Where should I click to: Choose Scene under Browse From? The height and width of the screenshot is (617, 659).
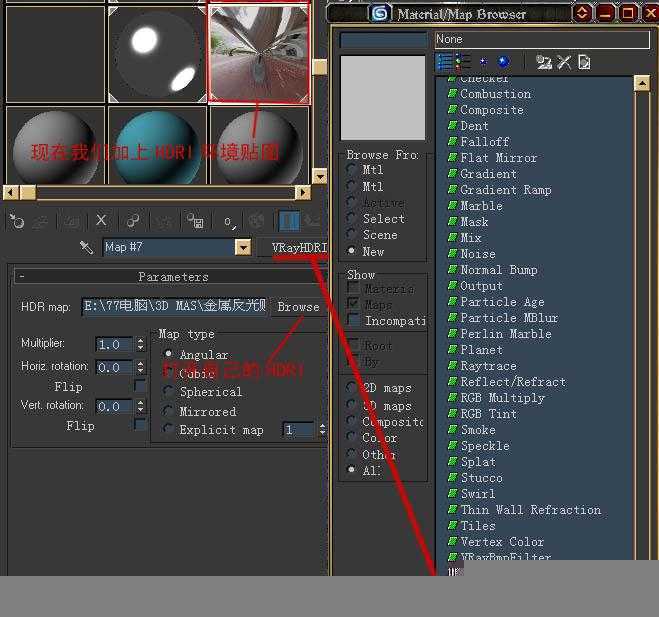(x=351, y=235)
